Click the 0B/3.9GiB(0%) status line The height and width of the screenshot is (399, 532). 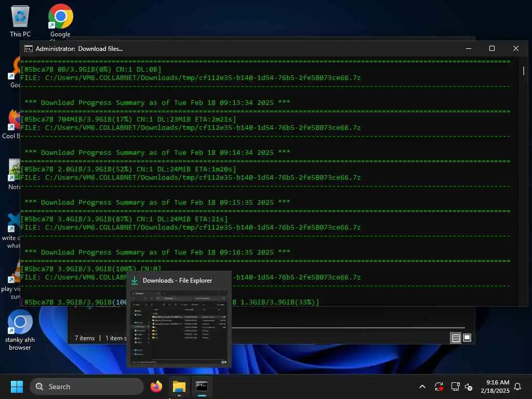[x=91, y=69]
